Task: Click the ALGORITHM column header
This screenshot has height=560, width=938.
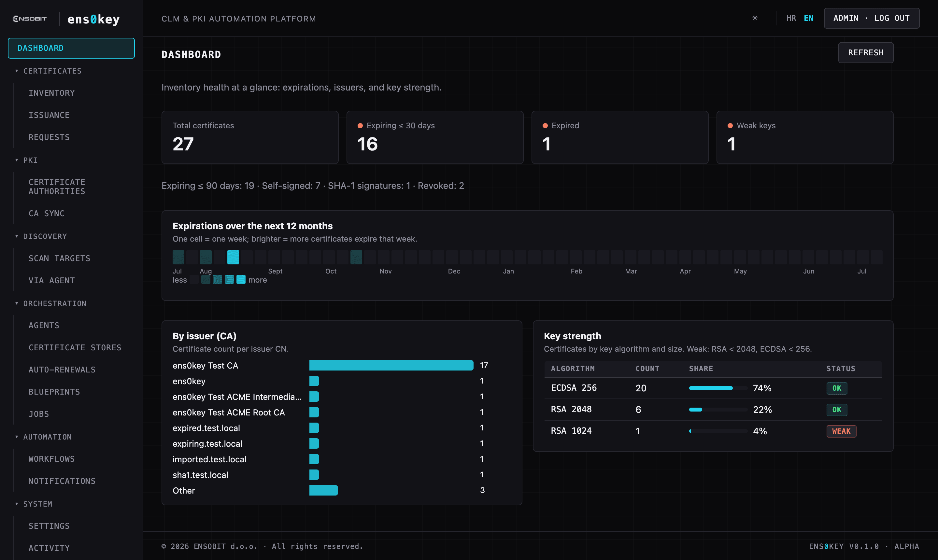Action: [573, 369]
